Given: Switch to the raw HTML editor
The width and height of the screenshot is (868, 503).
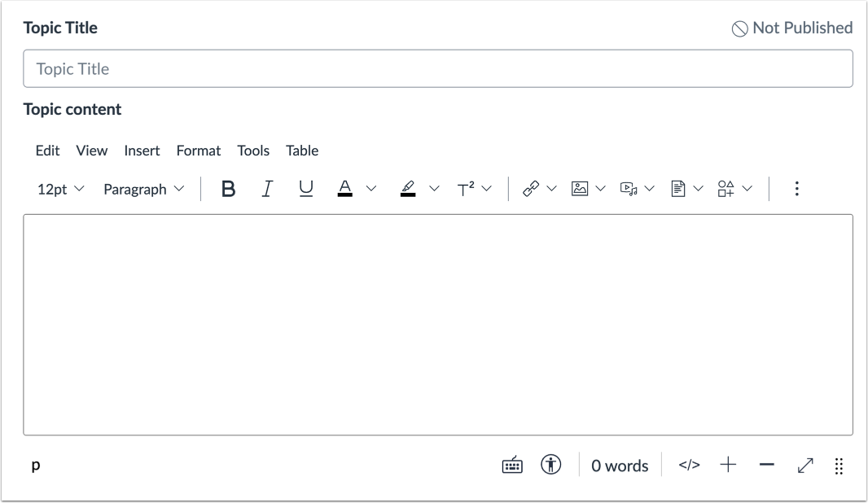Looking at the screenshot, I should (x=688, y=465).
